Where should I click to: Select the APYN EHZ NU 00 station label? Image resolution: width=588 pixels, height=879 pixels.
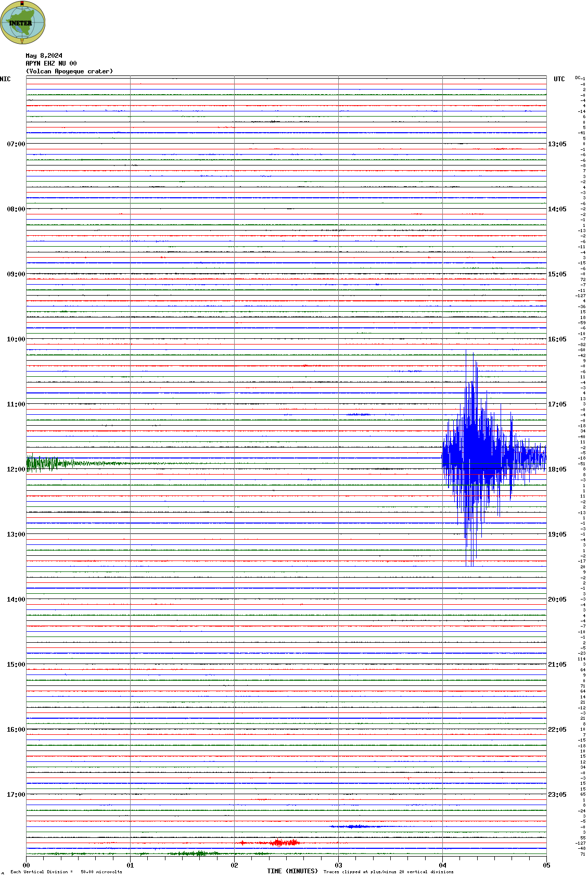51,63
